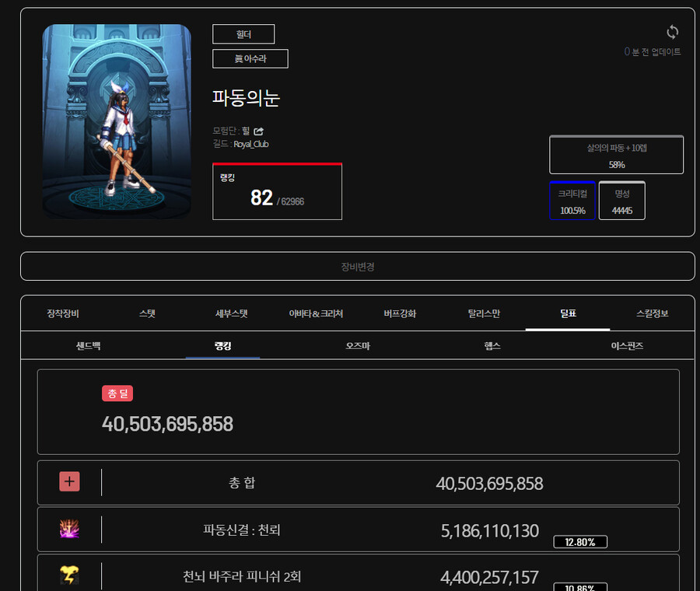Click the red 총딜 badge
The height and width of the screenshot is (591, 700).
click(117, 393)
